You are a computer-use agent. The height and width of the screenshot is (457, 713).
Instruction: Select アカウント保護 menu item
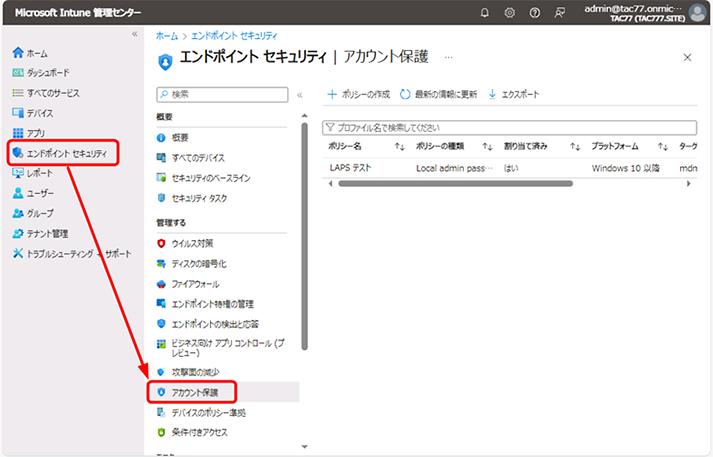[195, 392]
